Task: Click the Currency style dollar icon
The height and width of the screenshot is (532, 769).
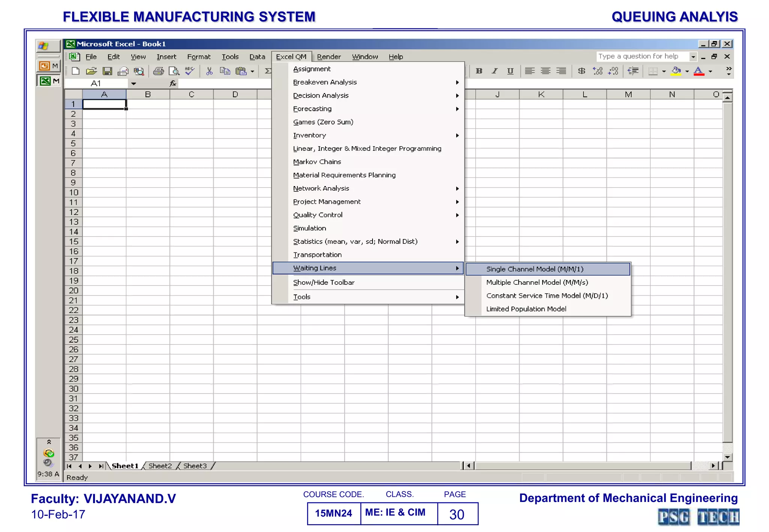Action: click(581, 71)
